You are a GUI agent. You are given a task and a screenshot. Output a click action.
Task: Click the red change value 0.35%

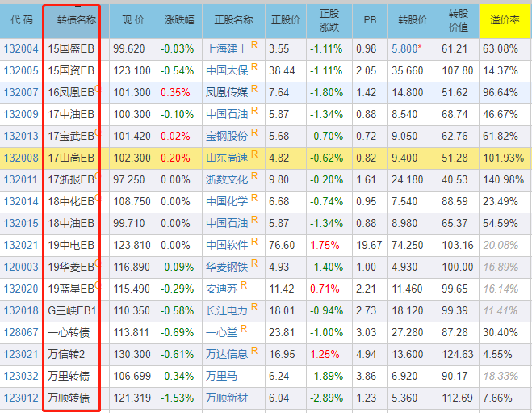175,92
